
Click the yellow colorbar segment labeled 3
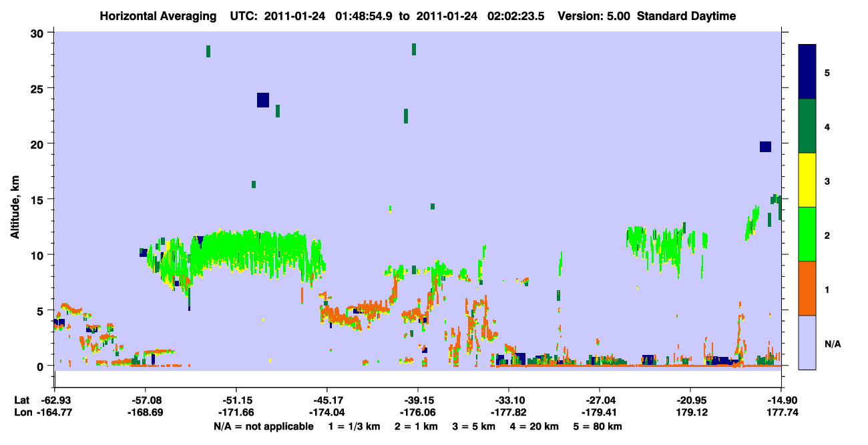(807, 180)
